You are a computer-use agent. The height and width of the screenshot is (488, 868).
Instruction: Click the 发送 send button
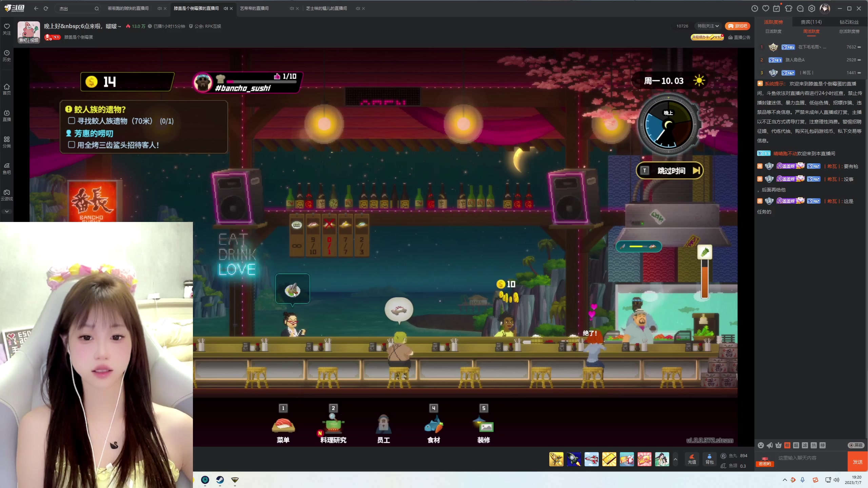(x=857, y=462)
